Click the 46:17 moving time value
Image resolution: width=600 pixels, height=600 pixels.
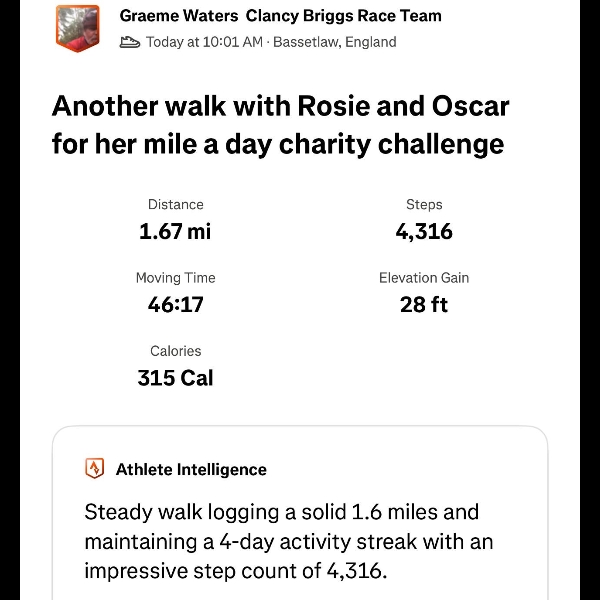(175, 305)
